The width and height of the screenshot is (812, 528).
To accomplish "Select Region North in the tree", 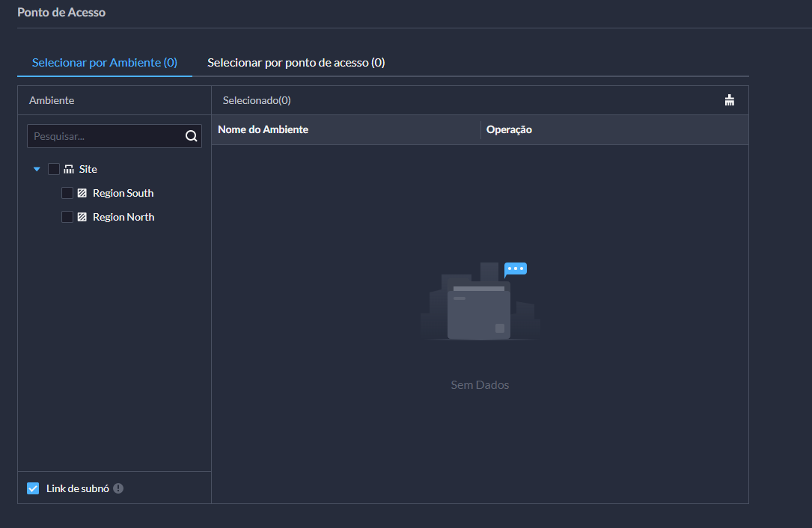I will (123, 217).
